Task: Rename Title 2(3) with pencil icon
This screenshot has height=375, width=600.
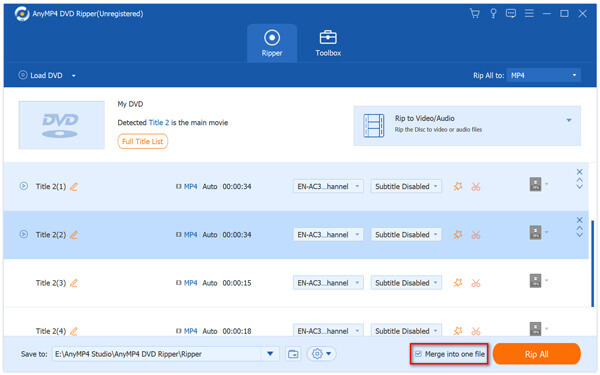Action: click(74, 283)
